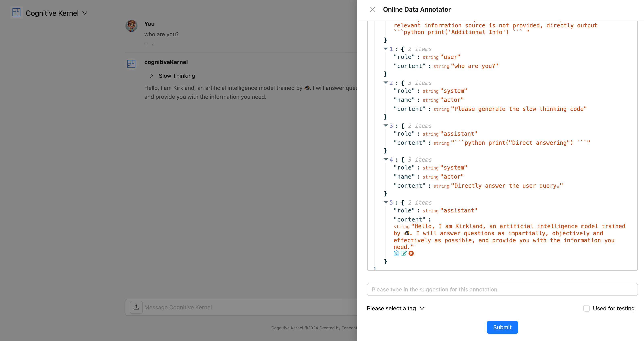The height and width of the screenshot is (341, 644).
Task: Click the annotation suggestion text field
Action: click(502, 289)
